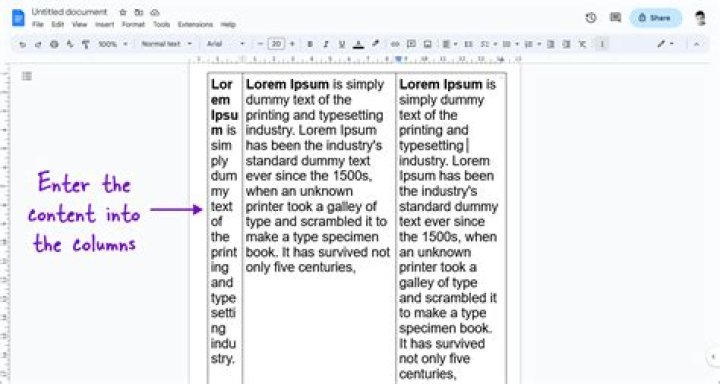Open the File menu
Image resolution: width=720 pixels, height=384 pixels.
pos(38,24)
